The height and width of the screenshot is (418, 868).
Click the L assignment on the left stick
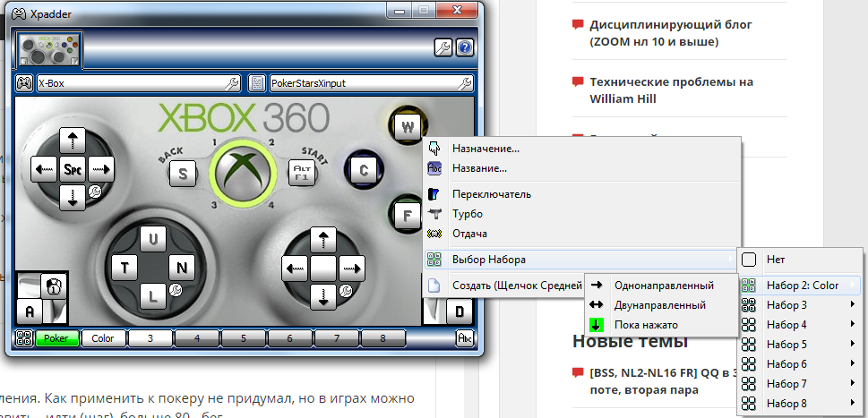[153, 297]
